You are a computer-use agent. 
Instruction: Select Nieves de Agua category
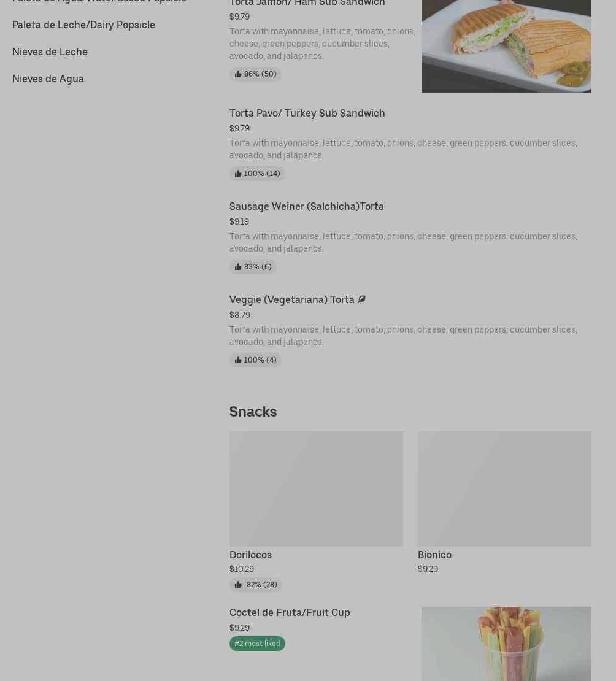[48, 79]
